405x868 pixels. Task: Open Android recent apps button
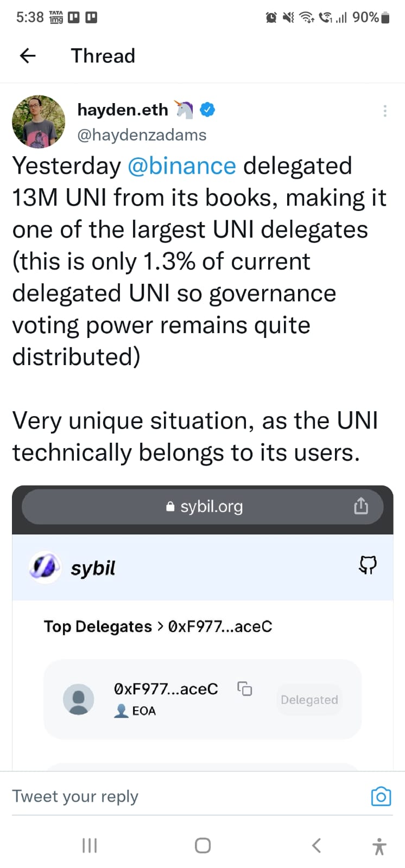click(x=90, y=845)
